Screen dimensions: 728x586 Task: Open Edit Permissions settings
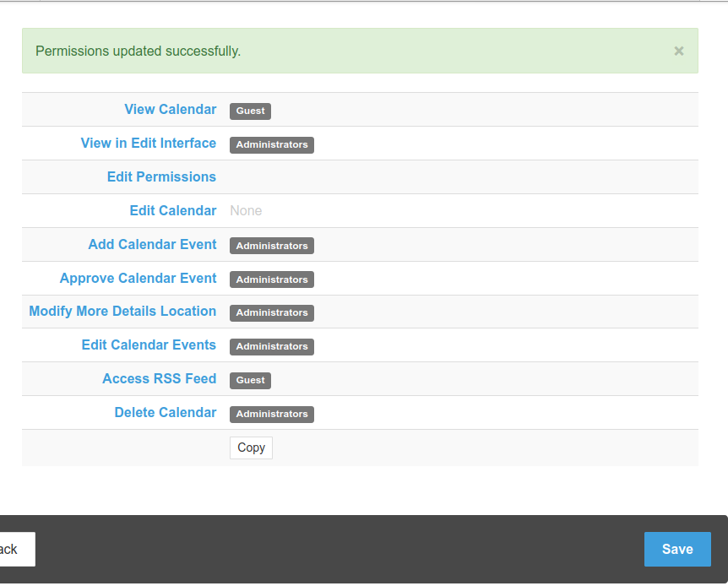161,176
